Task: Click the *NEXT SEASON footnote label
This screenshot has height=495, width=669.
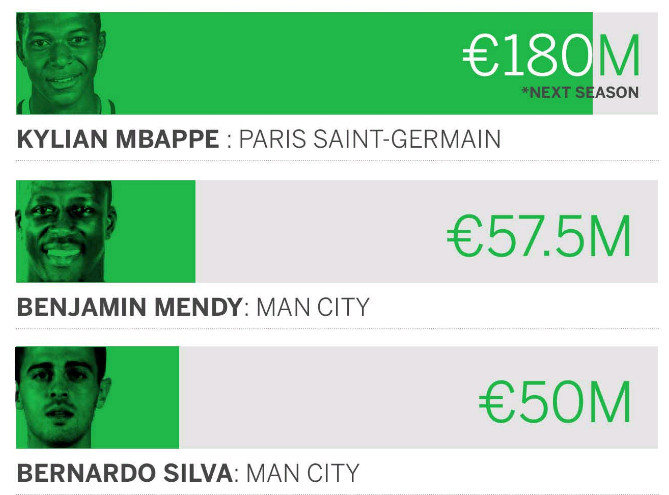Action: tap(580, 93)
